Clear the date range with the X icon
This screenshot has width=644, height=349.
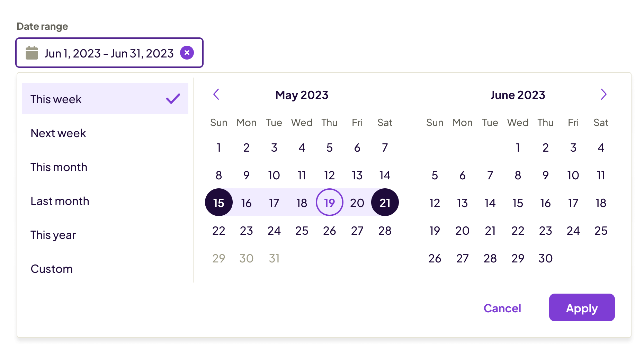coord(187,53)
